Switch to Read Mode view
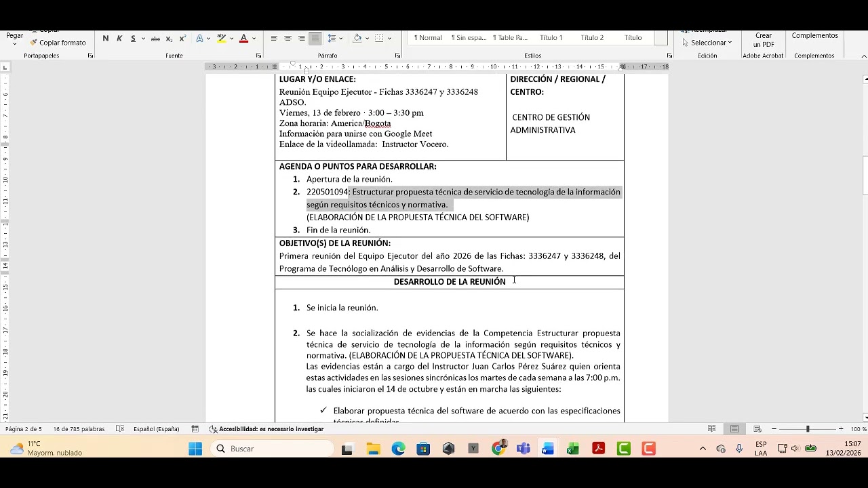868x488 pixels. [x=711, y=429]
